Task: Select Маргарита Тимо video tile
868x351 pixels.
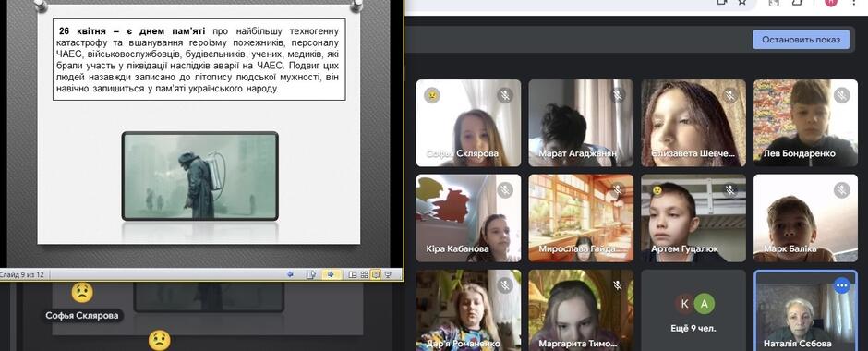Action: point(581,310)
